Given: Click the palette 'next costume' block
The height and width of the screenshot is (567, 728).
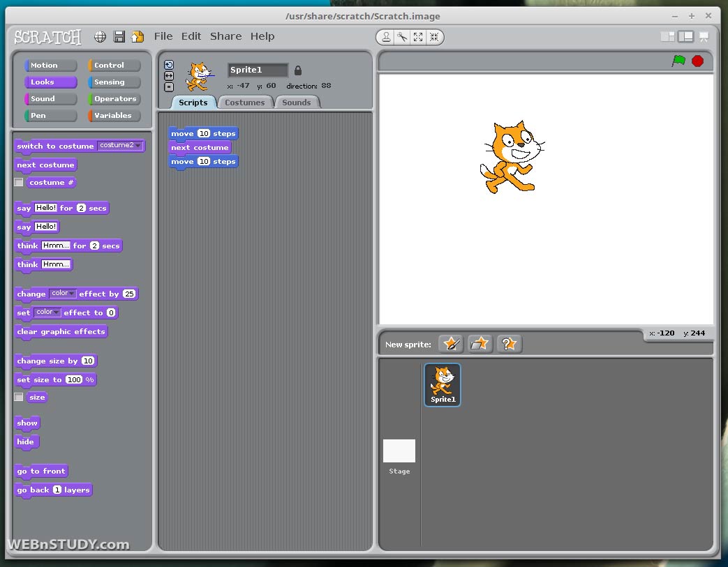Looking at the screenshot, I should 45,165.
